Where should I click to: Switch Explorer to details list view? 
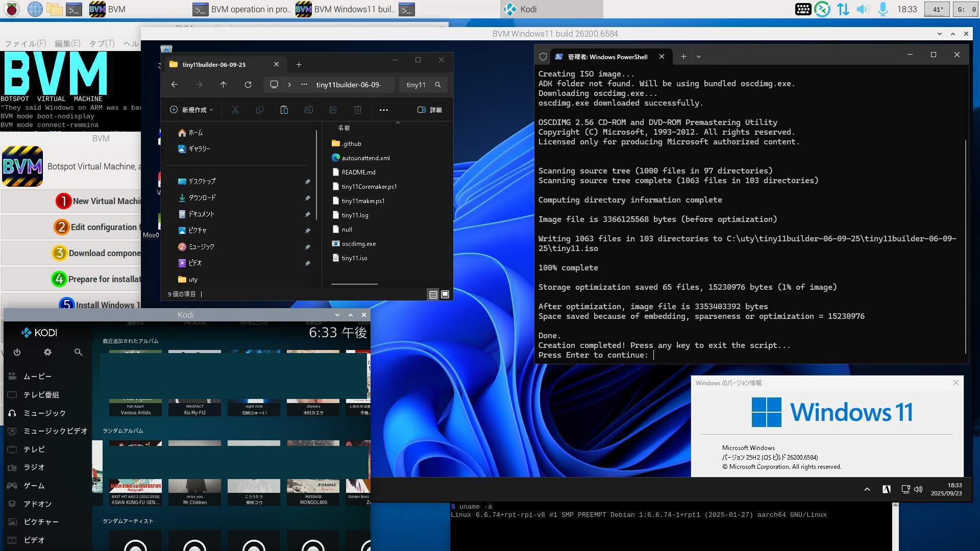coord(433,294)
